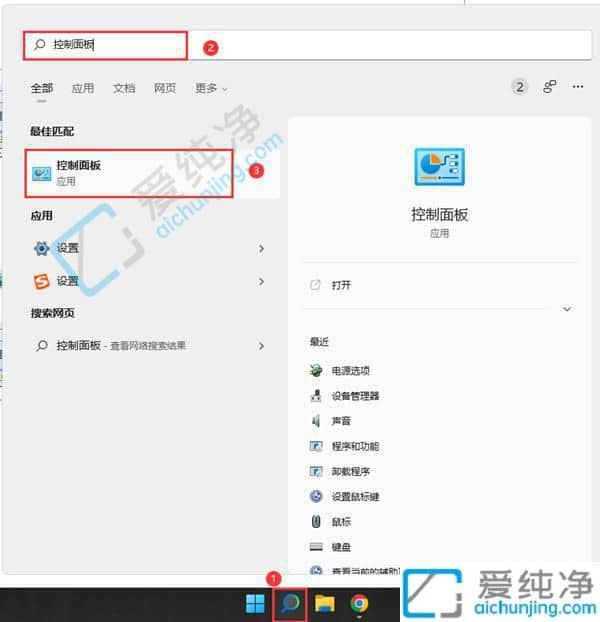Switch to the 应用 filter tab

(83, 88)
